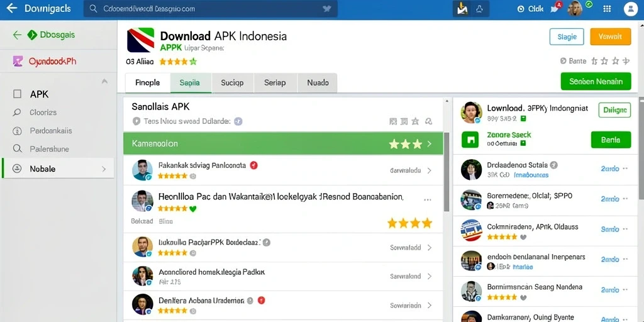The image size is (644, 322).
Task: Click heart icon under Bomimsncan Seang
Action: click(523, 297)
